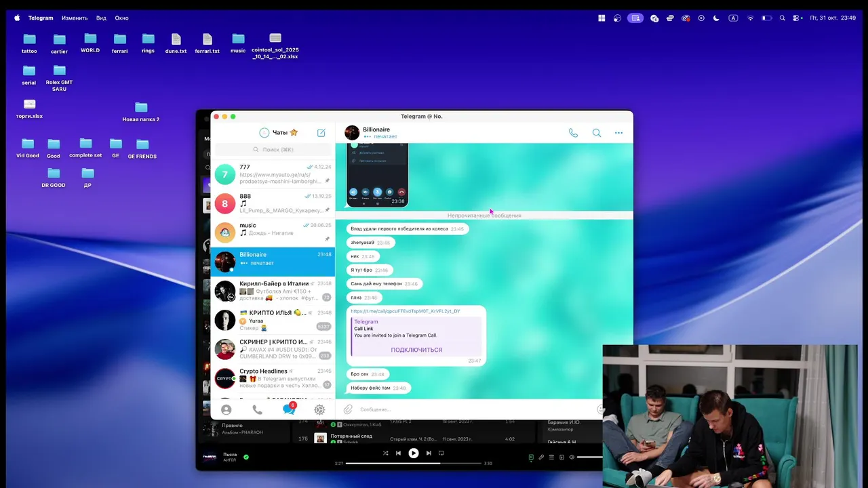Open the Chats tab with unread badge
868x488 pixels.
click(x=289, y=409)
